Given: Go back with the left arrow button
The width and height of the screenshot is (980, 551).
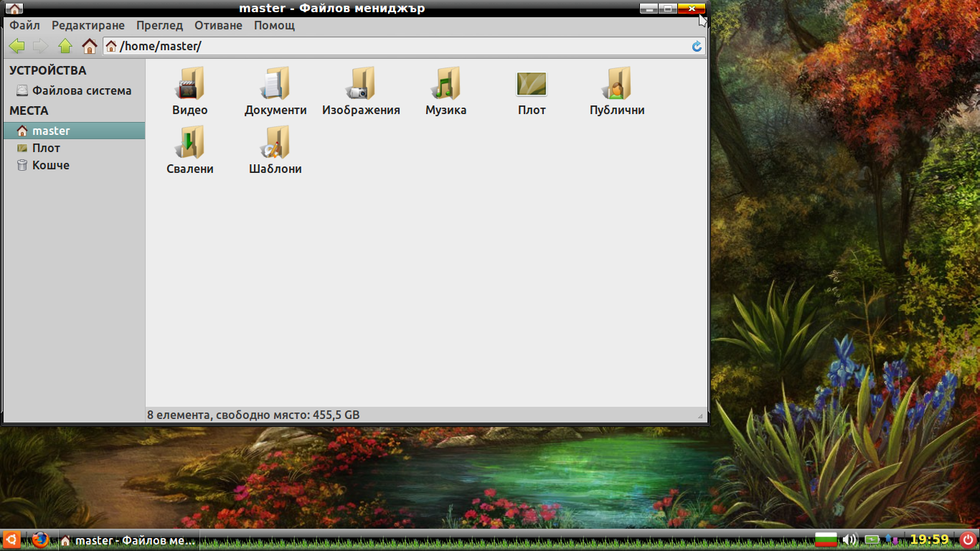Looking at the screenshot, I should click(x=17, y=47).
